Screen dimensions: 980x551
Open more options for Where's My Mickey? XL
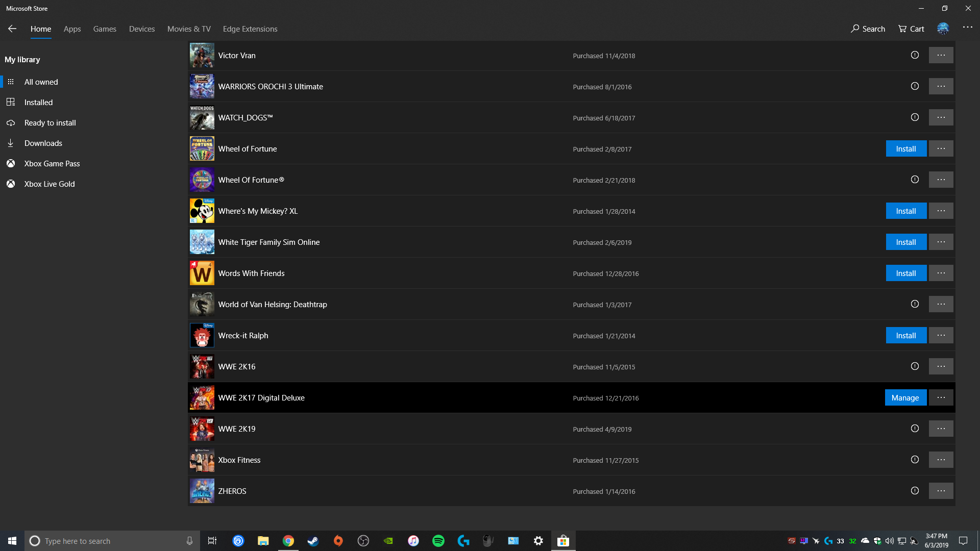tap(941, 211)
